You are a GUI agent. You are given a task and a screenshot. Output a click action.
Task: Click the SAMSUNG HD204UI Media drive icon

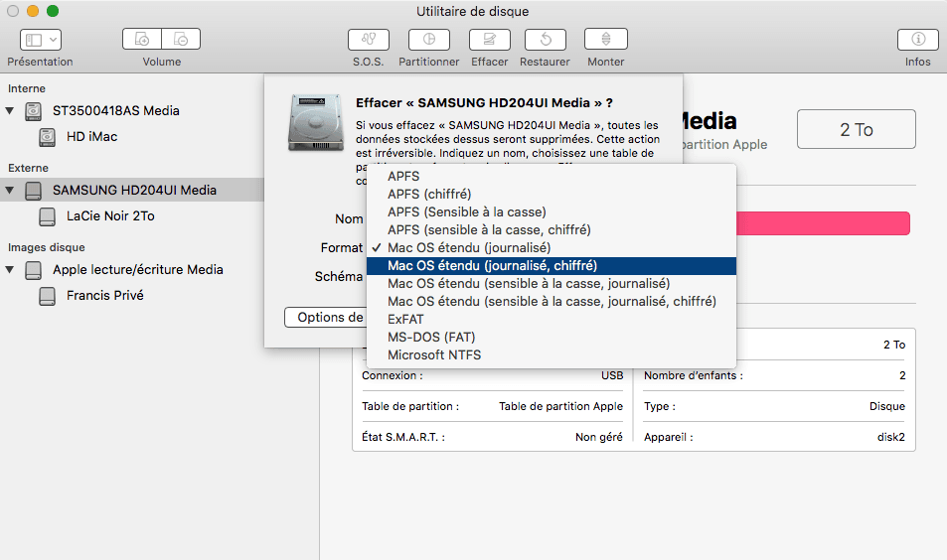pyautogui.click(x=33, y=191)
